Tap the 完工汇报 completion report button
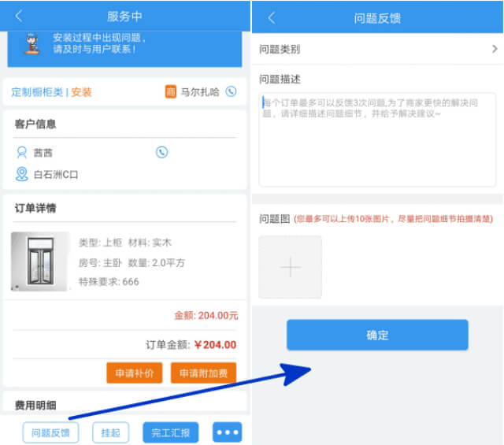This screenshot has height=445, width=504. tap(170, 432)
